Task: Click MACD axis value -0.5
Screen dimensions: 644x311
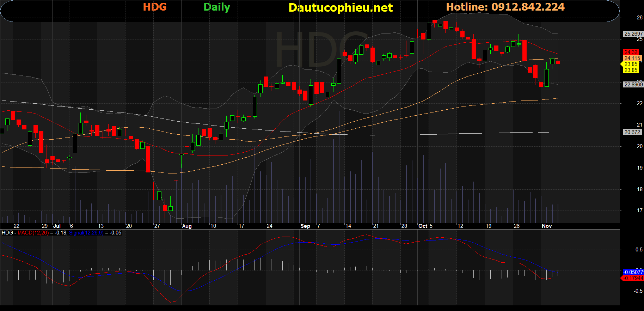Action: click(638, 291)
